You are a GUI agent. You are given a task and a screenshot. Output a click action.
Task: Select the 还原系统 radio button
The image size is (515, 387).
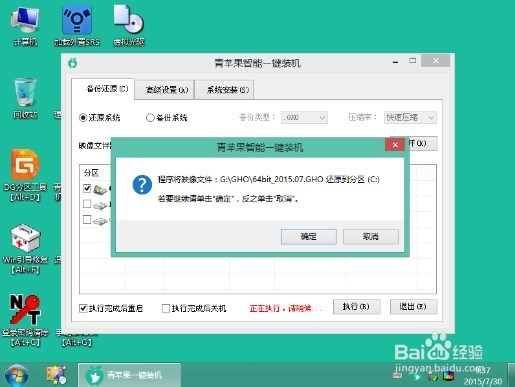tap(83, 118)
